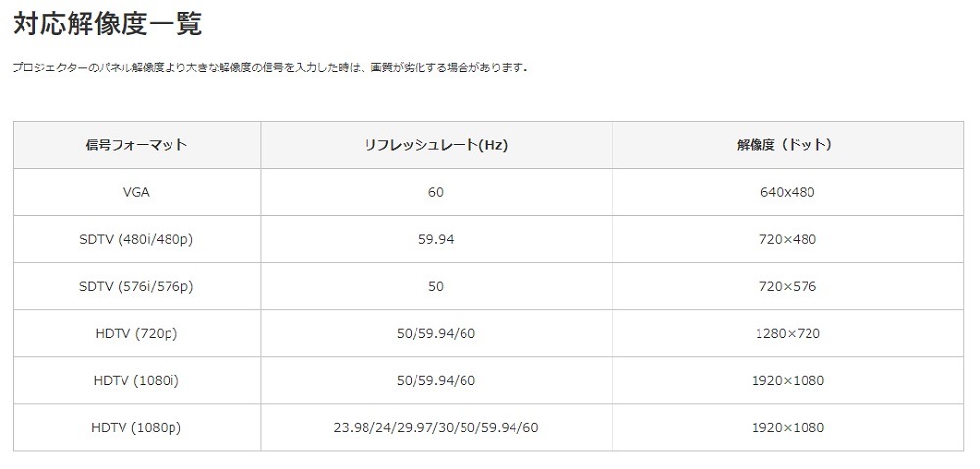This screenshot has height=469, width=980.
Task: Select the リフレッシュレート(Hz) column header
Action: tap(435, 145)
